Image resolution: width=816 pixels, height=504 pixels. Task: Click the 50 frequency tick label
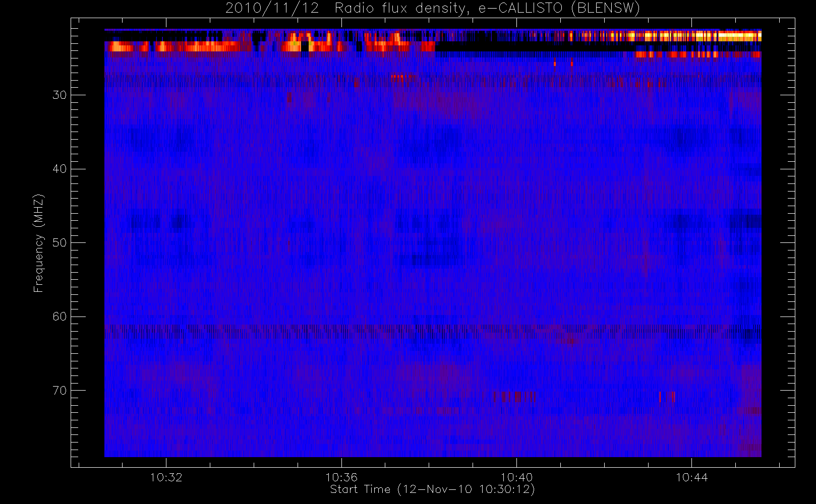(x=60, y=242)
